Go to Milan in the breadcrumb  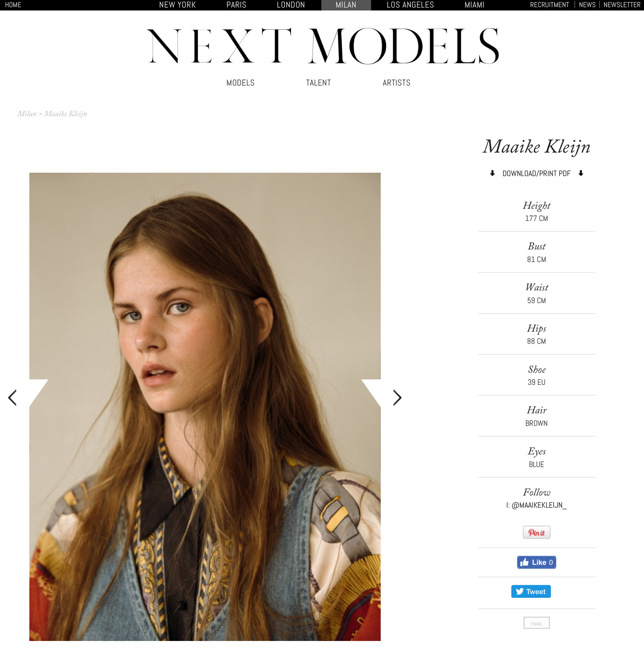point(27,114)
